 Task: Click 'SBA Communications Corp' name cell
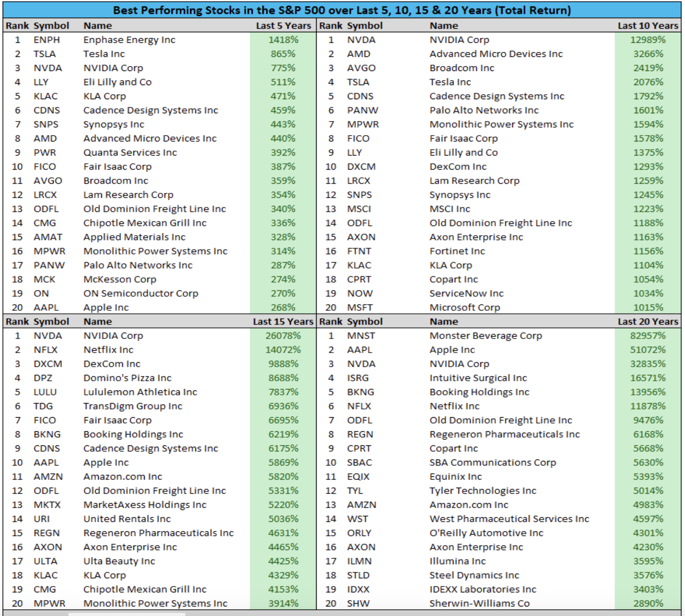click(493, 462)
